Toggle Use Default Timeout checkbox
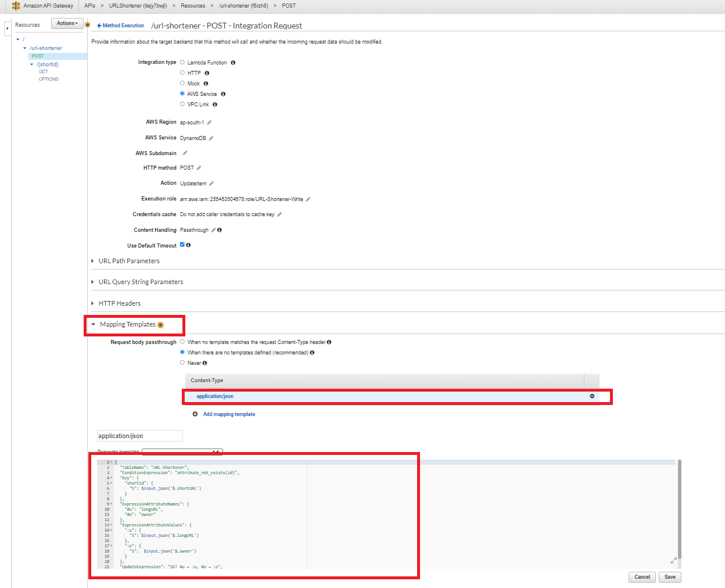This screenshot has width=725, height=588. click(x=182, y=245)
